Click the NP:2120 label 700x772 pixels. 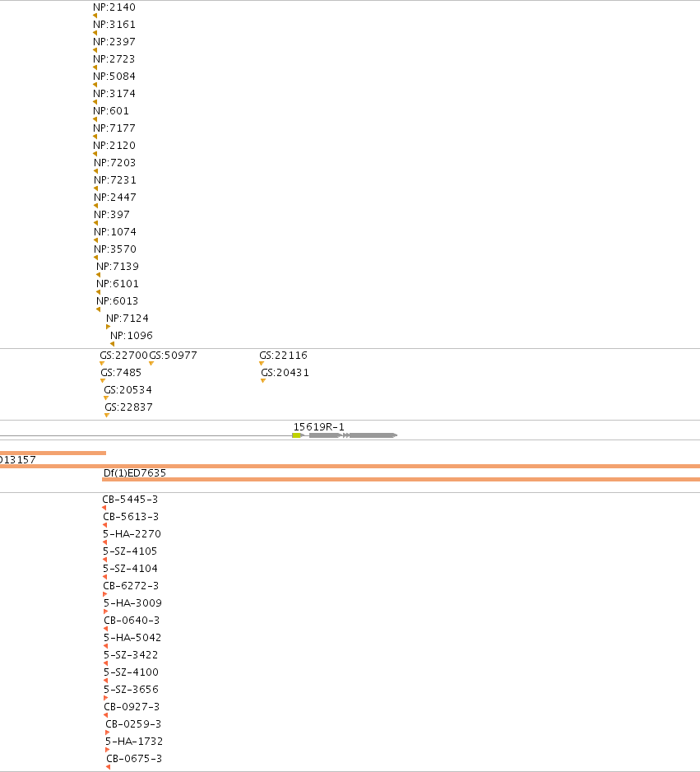click(114, 145)
